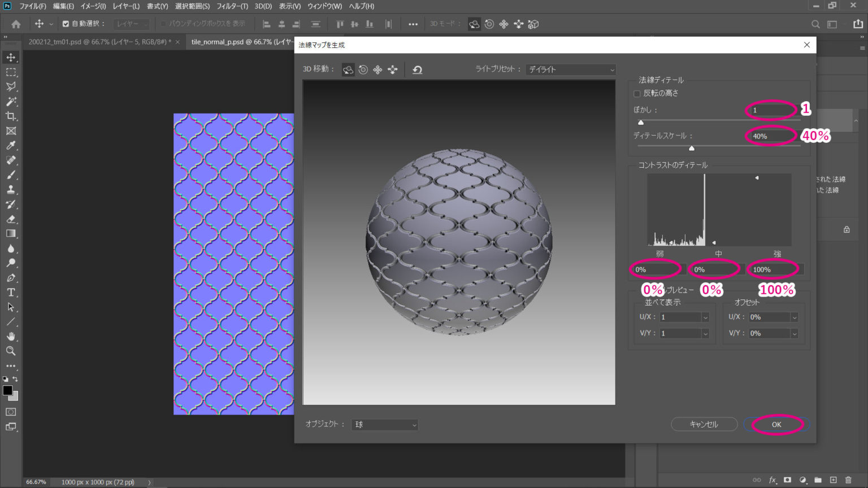Select the Type tool
The image size is (868, 488).
(x=11, y=293)
